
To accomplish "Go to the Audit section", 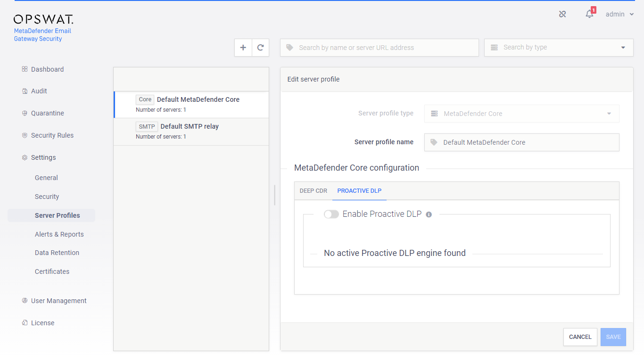I will coord(39,91).
